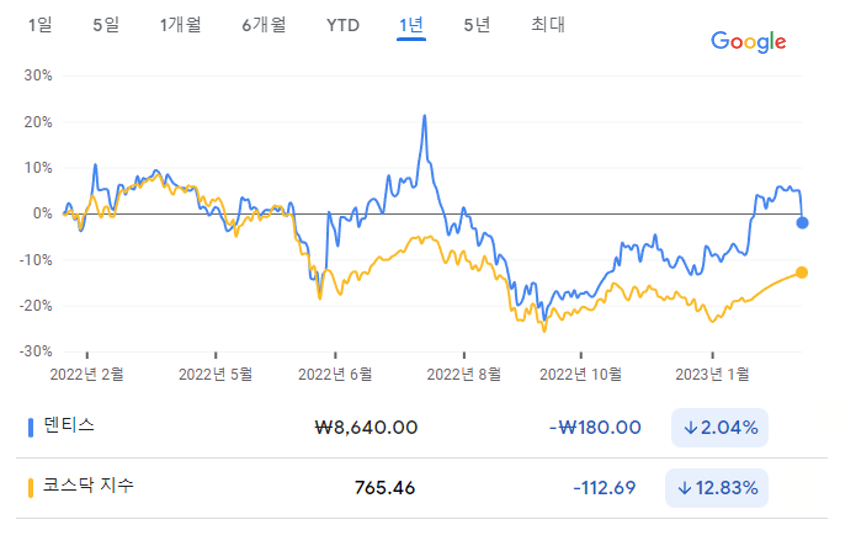Click the ₩8,640.00 price value
Viewport: 843px width, 533px height.
tap(366, 428)
